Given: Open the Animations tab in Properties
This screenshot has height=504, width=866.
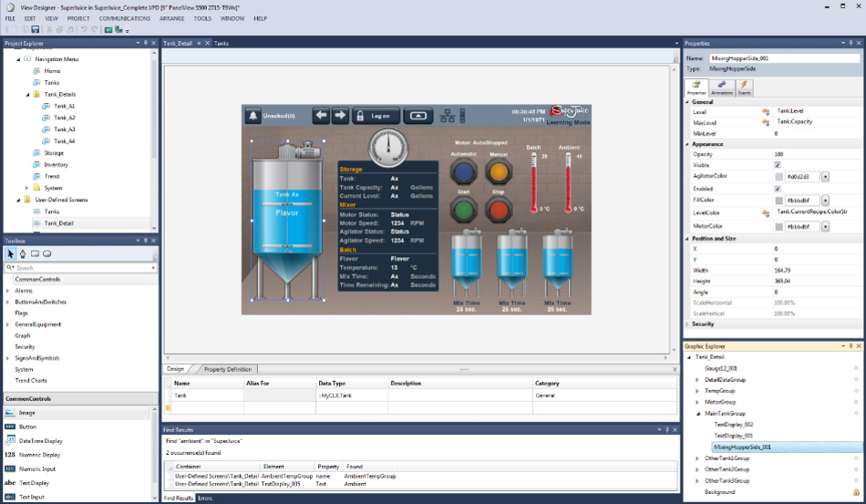Looking at the screenshot, I should coord(721,87).
